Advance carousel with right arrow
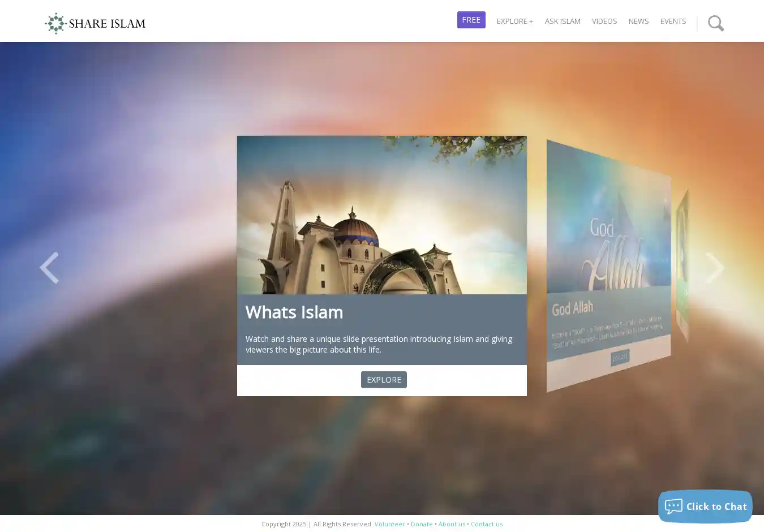The width and height of the screenshot is (764, 532). click(715, 268)
